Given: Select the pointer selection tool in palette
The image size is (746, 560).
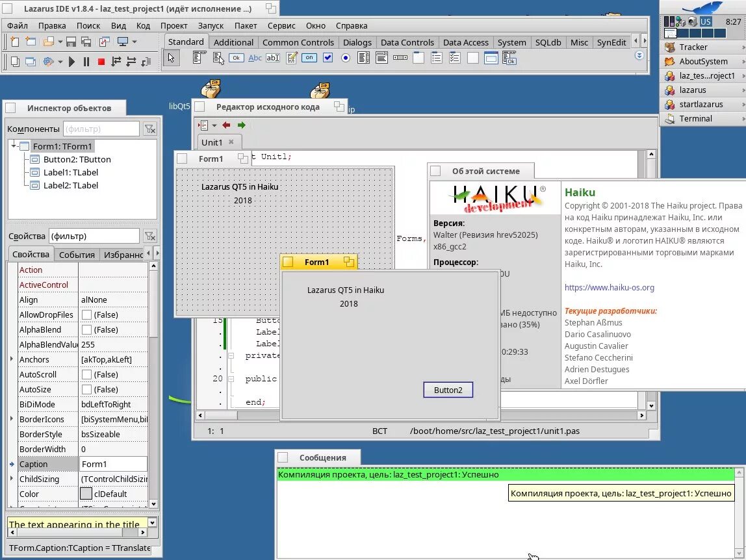Looking at the screenshot, I should point(172,58).
